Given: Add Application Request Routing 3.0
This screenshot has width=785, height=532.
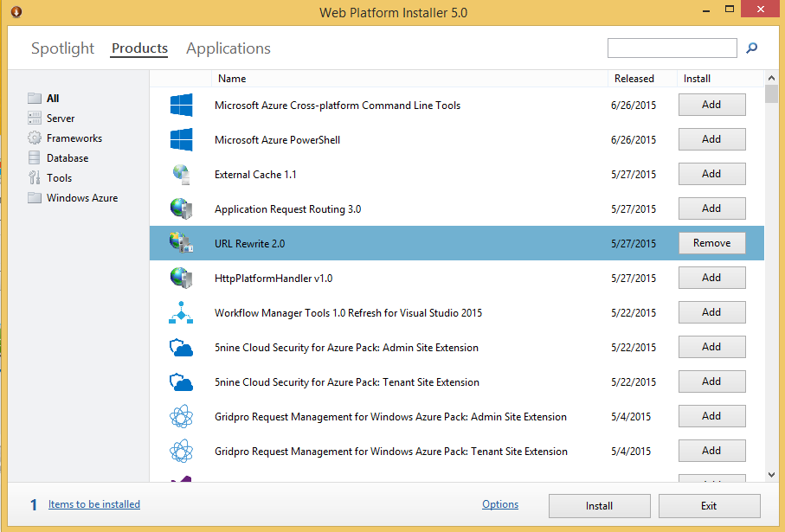Looking at the screenshot, I should pos(712,208).
